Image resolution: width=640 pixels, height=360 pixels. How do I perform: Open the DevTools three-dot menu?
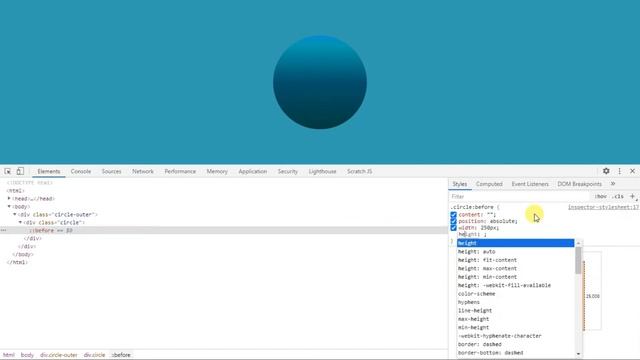point(620,171)
